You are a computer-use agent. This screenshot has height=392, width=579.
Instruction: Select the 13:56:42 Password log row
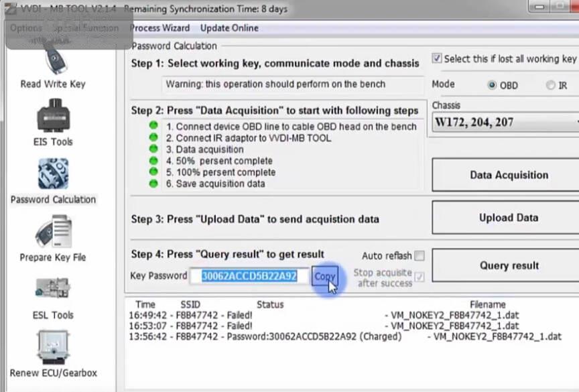(345, 336)
